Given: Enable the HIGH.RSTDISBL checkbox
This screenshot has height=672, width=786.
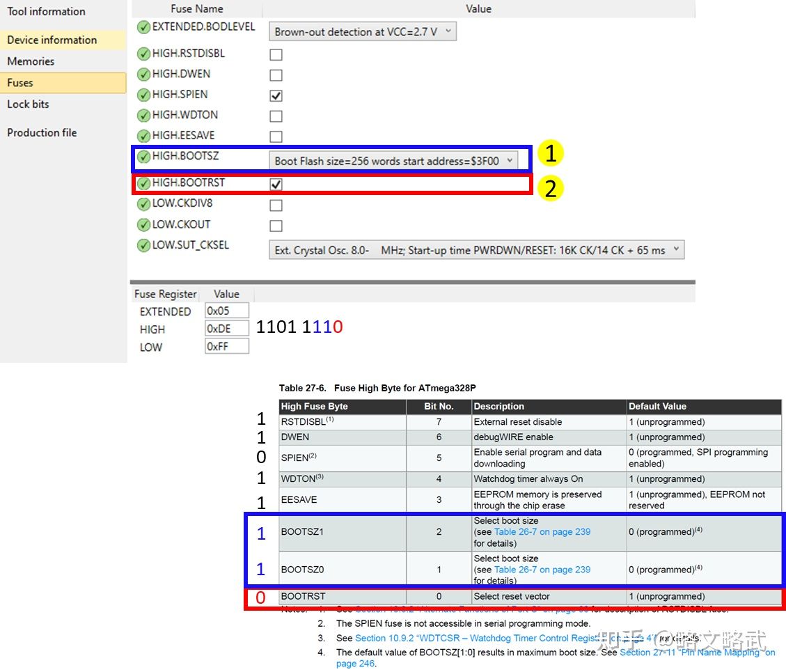Looking at the screenshot, I should [x=276, y=54].
